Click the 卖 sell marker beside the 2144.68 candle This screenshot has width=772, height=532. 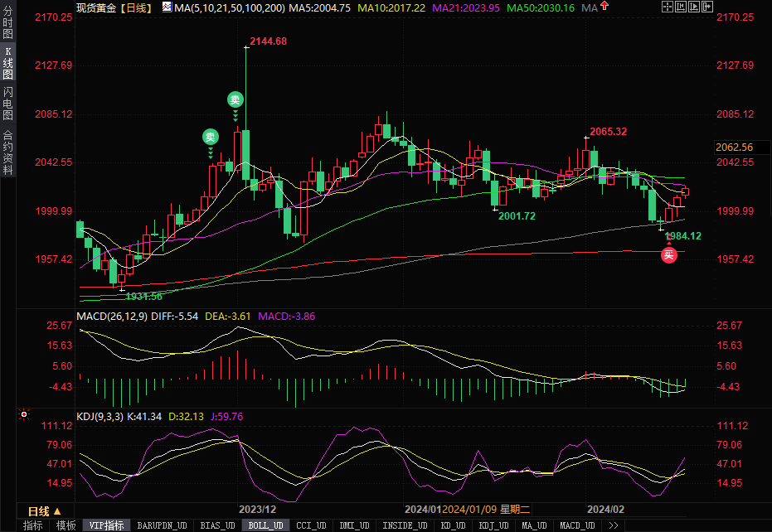click(x=235, y=100)
